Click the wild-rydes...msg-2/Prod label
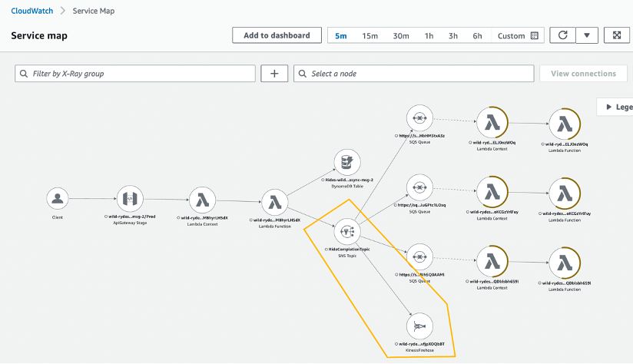The width and height of the screenshot is (633, 364). 131,217
